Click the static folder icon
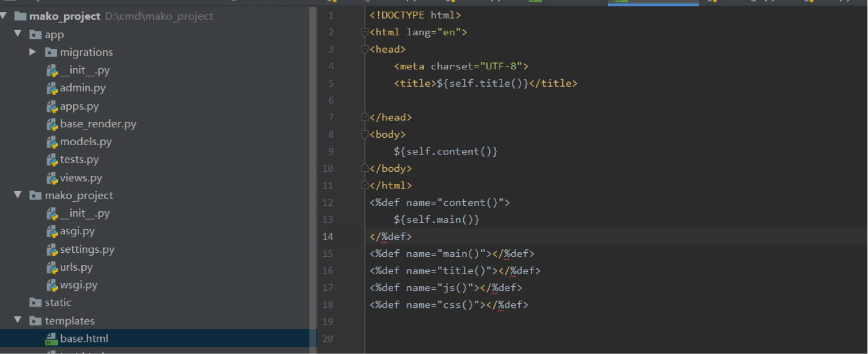 pyautogui.click(x=36, y=303)
